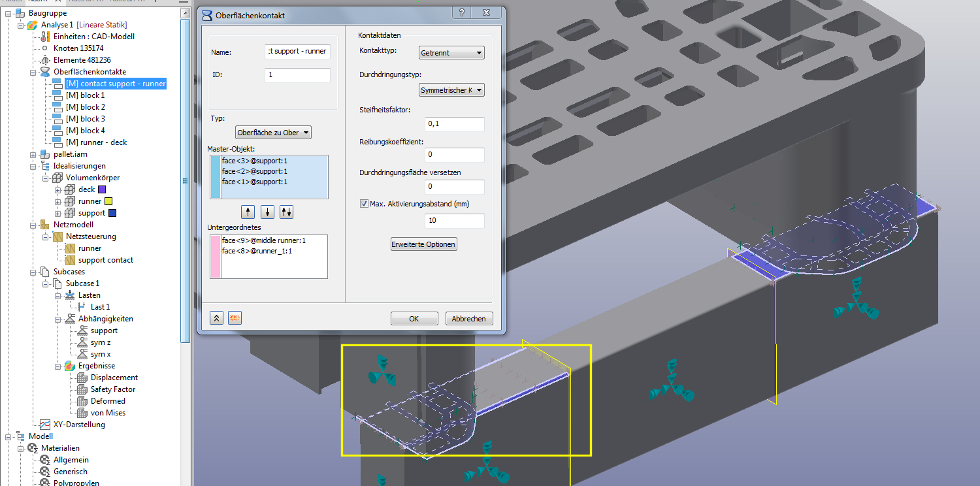Click the Last 1 load icon
The height and width of the screenshot is (486, 980).
click(x=80, y=307)
